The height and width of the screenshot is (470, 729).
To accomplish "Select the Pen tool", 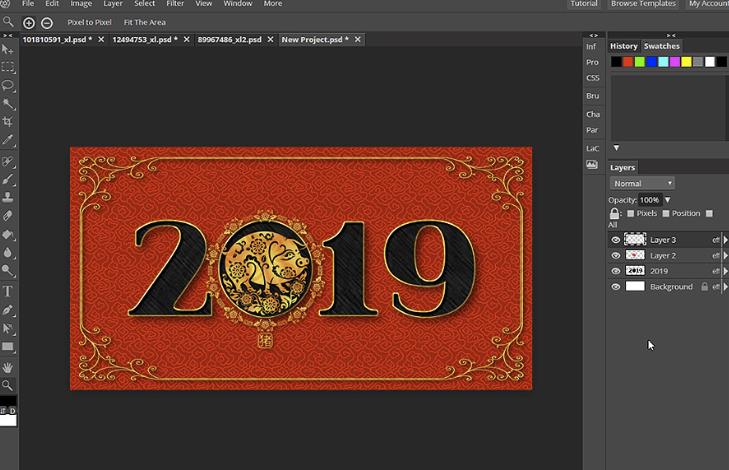I will (7, 310).
